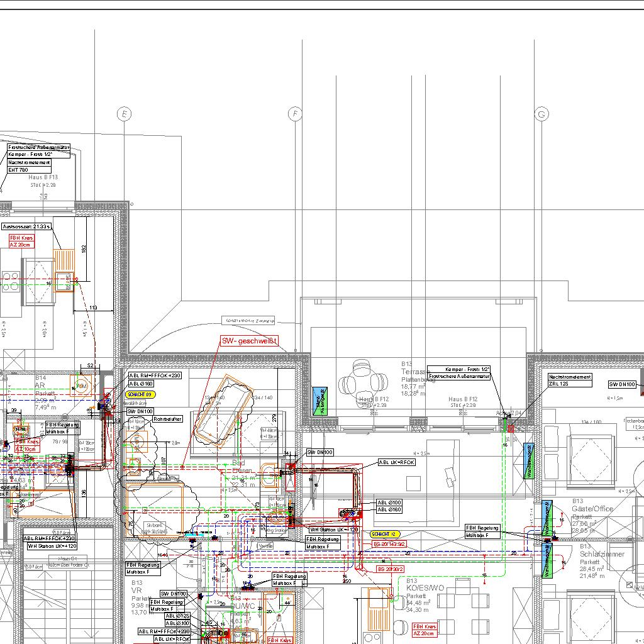The width and height of the screenshot is (644, 644).
Task: Select the yellow SCHACHT 09 tag
Action: click(140, 394)
